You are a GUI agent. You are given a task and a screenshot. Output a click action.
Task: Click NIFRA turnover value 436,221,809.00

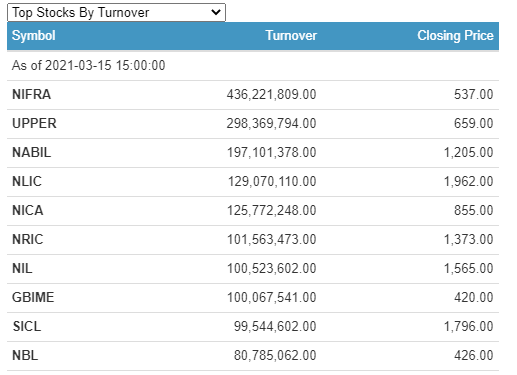coord(271,94)
